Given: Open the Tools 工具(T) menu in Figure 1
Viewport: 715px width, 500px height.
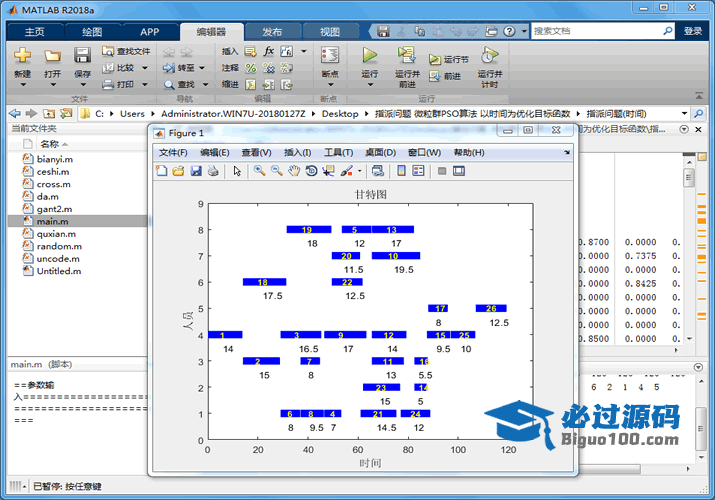Looking at the screenshot, I should 338,153.
